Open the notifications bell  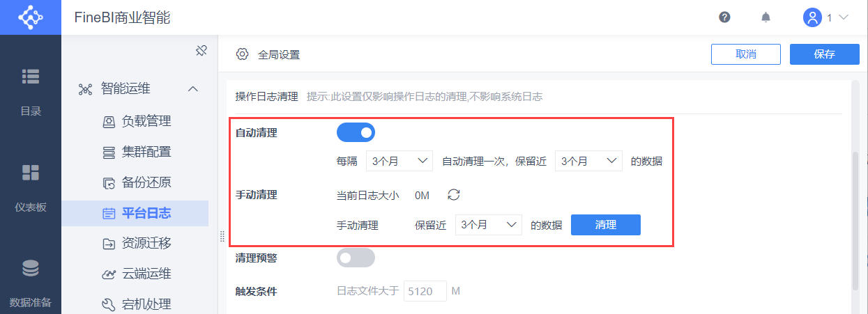pyautogui.click(x=766, y=17)
